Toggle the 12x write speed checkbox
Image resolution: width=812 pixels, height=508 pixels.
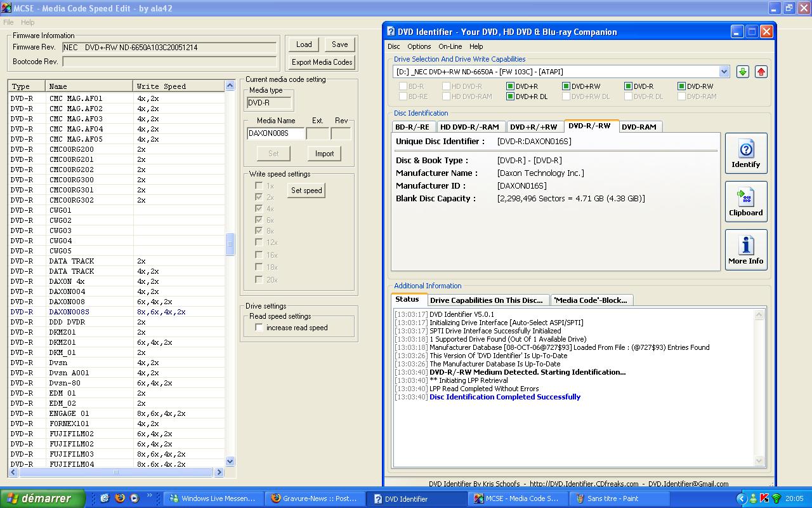[x=259, y=243]
